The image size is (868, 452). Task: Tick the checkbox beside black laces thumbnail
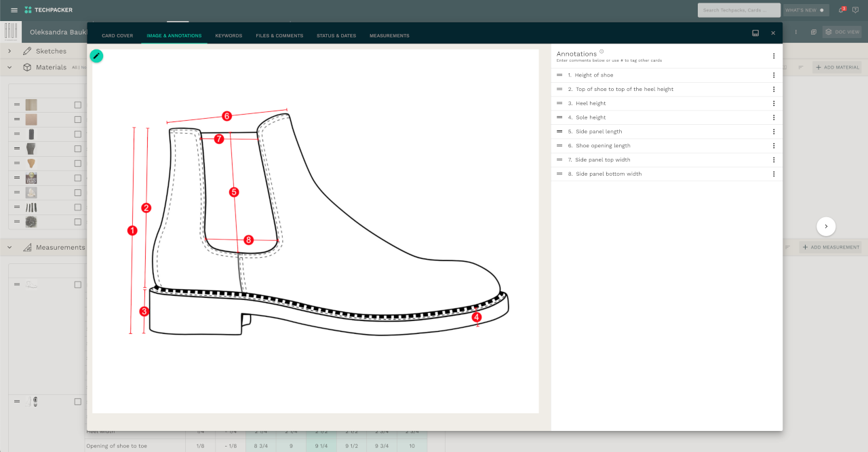click(77, 208)
